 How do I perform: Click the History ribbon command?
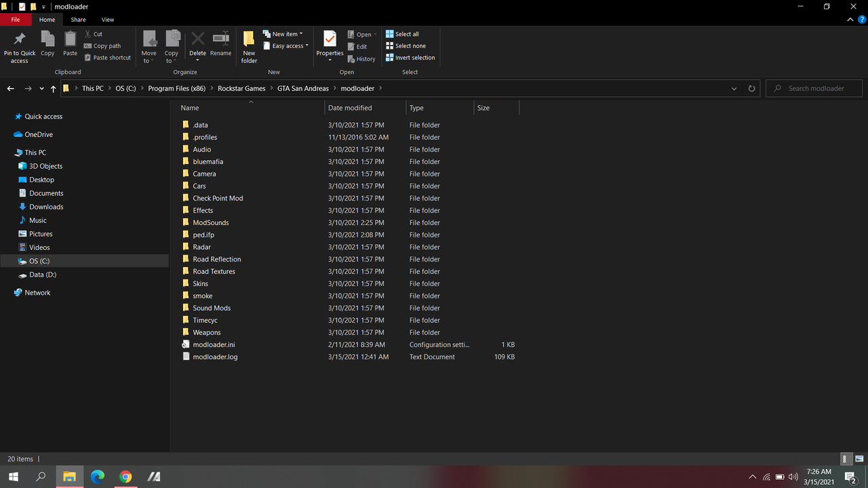[361, 59]
